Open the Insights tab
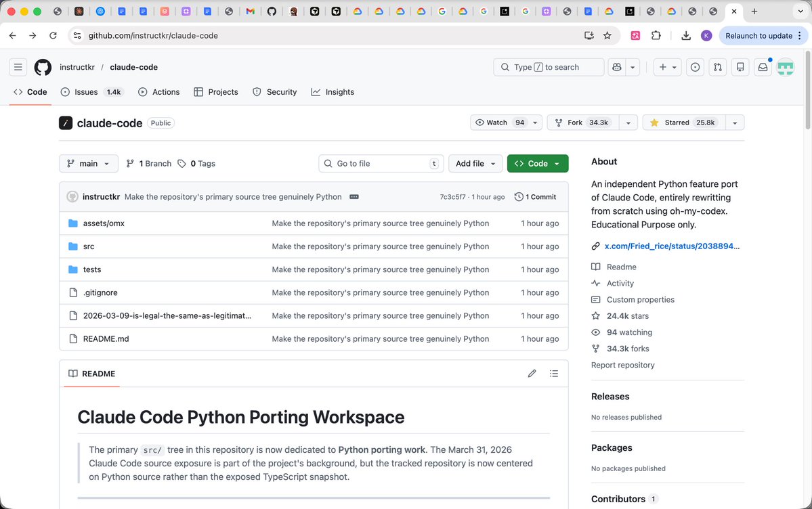 pyautogui.click(x=333, y=92)
